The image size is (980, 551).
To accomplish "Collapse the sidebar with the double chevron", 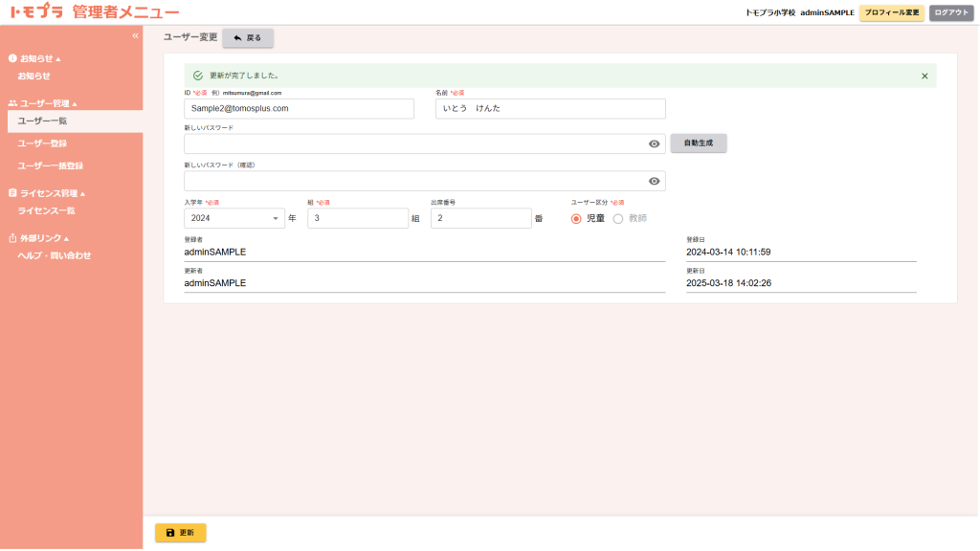I will pyautogui.click(x=135, y=36).
